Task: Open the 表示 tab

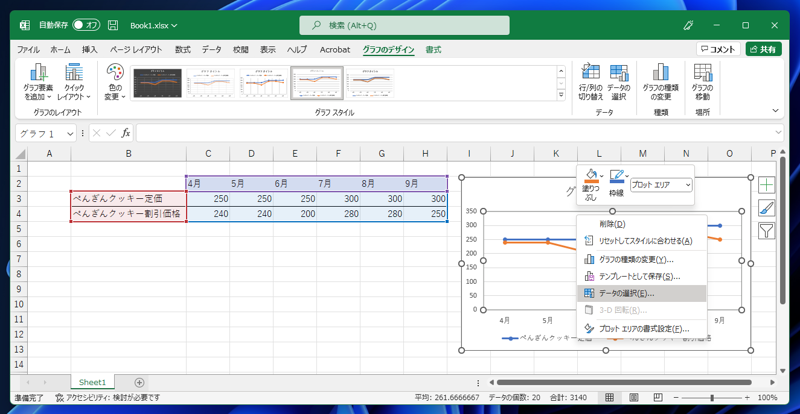Action: [x=268, y=50]
